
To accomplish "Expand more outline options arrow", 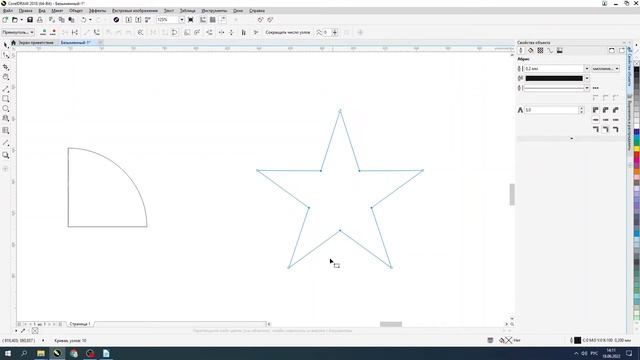I will tap(571, 139).
